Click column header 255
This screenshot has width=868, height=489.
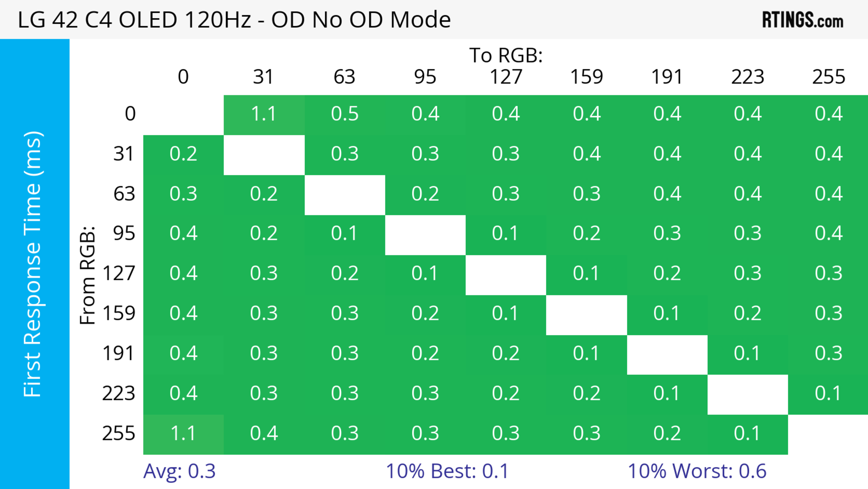828,77
